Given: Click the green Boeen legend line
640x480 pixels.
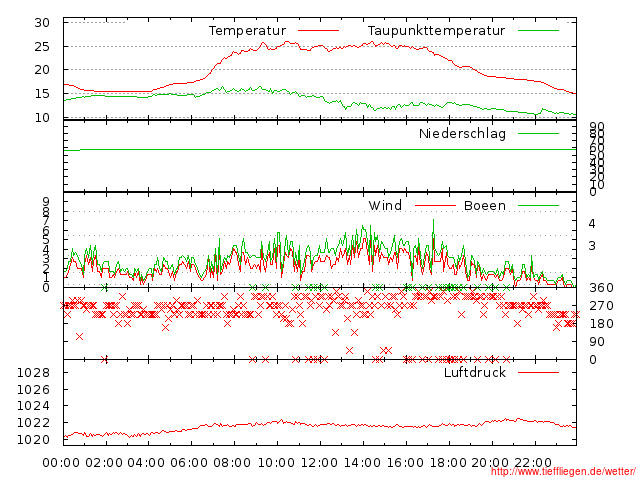Looking at the screenshot, I should (x=538, y=205).
